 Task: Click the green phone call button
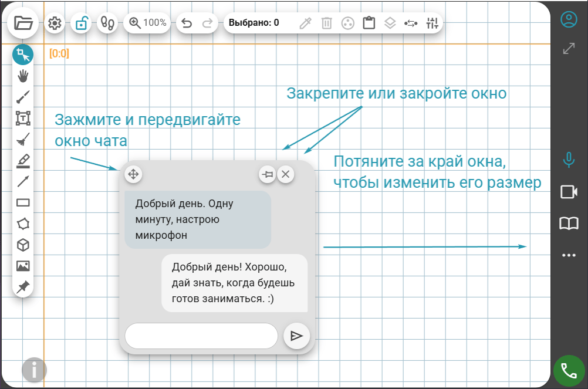[x=569, y=371]
